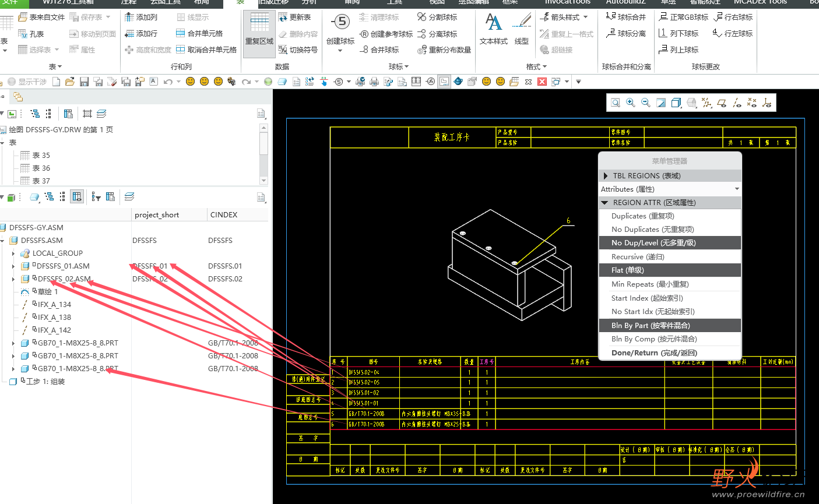Select Recursive (递归) menu option

click(638, 257)
